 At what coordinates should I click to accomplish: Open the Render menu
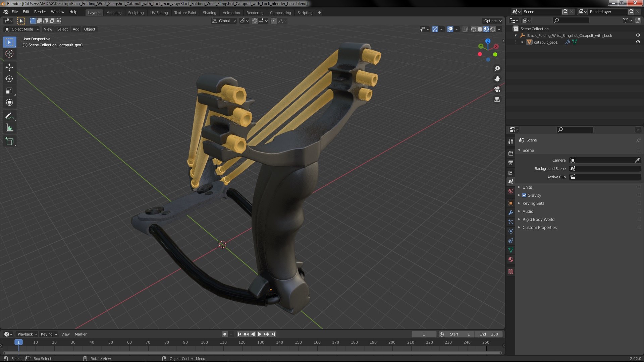[40, 12]
